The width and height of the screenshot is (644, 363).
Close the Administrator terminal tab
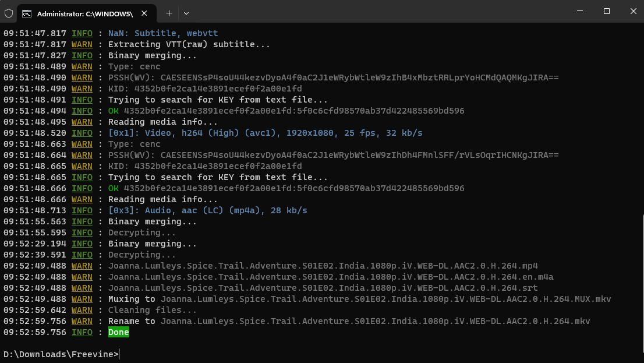click(144, 13)
